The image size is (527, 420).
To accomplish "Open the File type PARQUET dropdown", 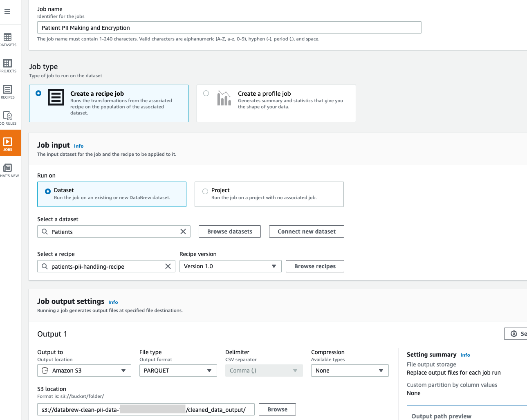I will click(178, 371).
